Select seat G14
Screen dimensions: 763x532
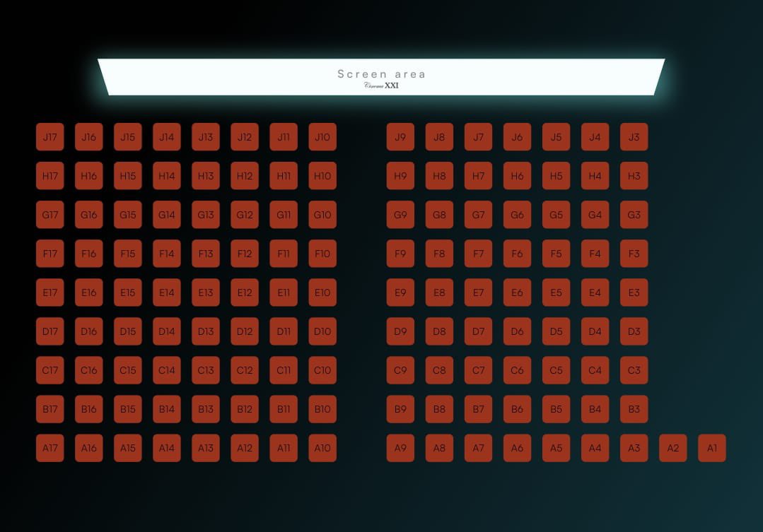point(167,215)
